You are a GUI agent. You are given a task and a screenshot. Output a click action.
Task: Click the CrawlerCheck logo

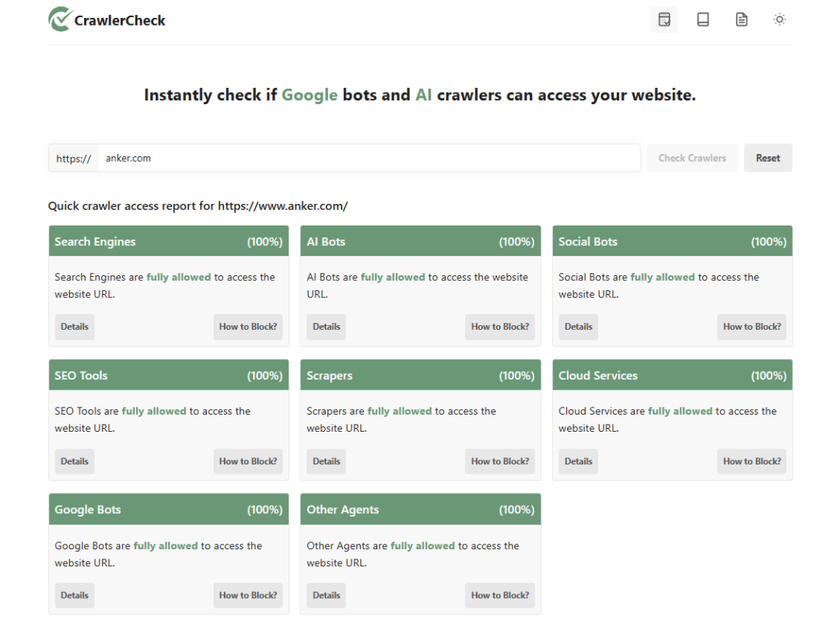click(107, 19)
